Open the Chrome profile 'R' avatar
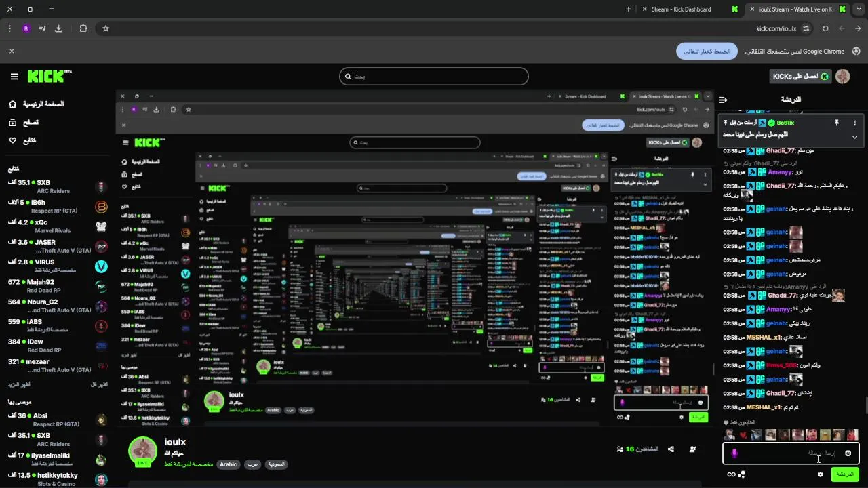This screenshot has height=488, width=868. point(26,28)
